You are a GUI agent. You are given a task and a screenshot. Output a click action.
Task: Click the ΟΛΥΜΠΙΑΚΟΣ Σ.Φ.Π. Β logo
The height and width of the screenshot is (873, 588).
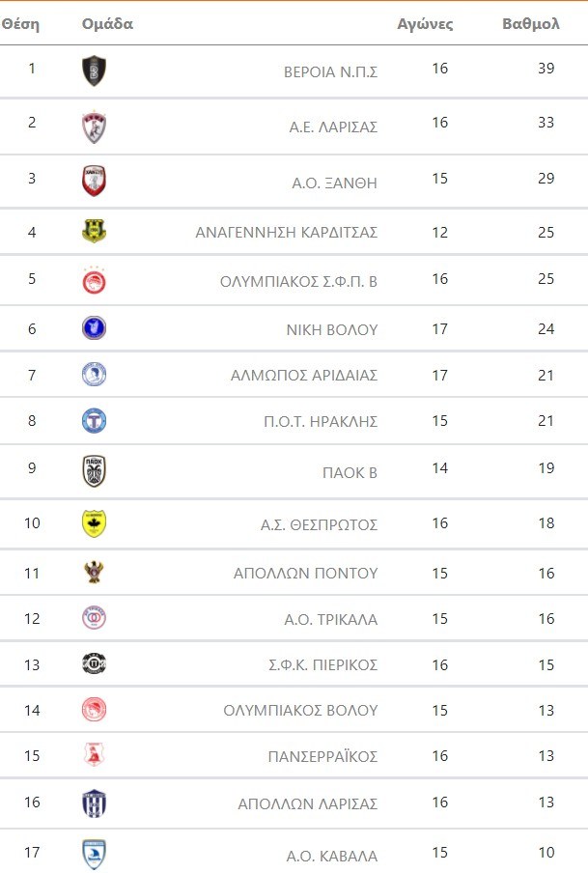coord(94,281)
